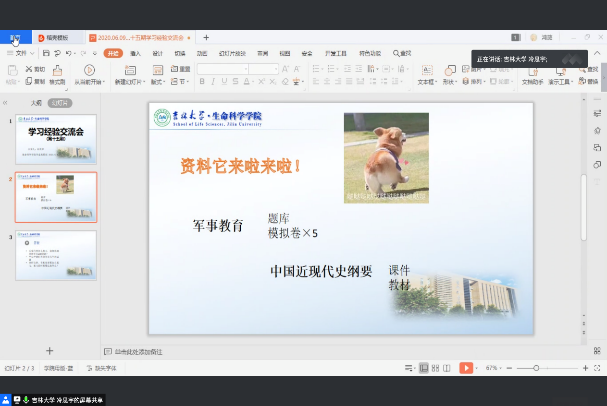Click the orange slideshow play button in status bar
The image size is (607, 406).
[x=466, y=368]
